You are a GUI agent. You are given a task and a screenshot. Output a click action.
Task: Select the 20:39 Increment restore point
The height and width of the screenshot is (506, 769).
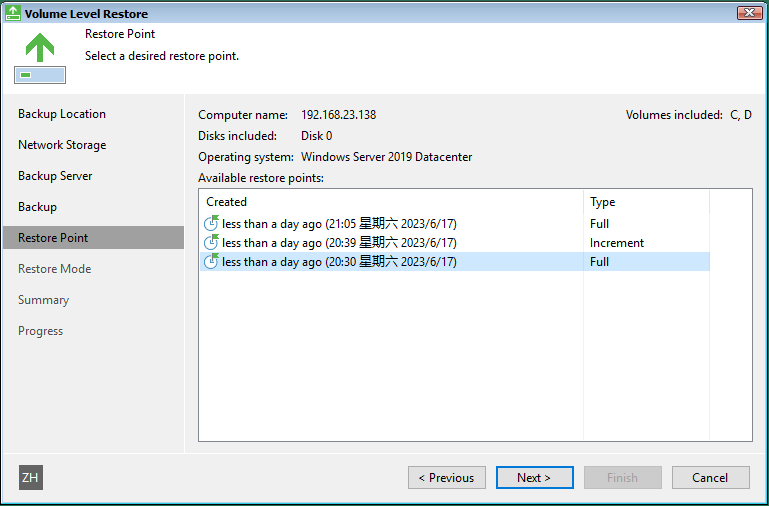(455, 243)
